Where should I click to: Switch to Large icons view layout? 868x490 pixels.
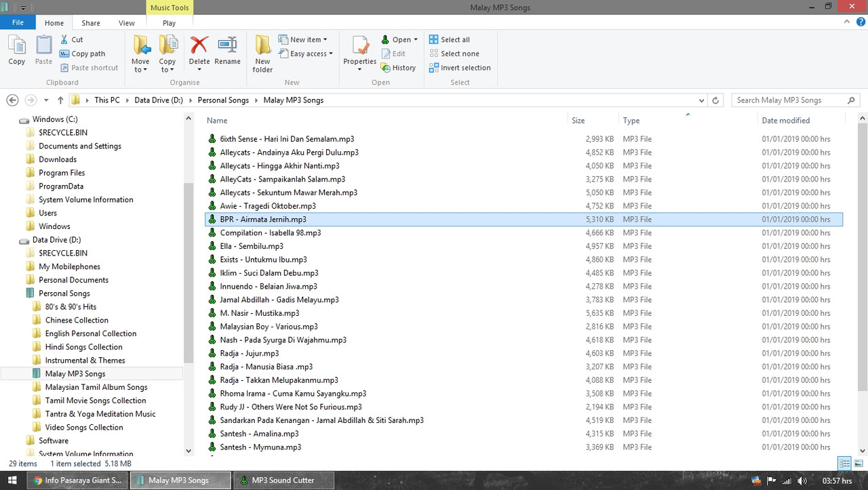click(x=858, y=464)
